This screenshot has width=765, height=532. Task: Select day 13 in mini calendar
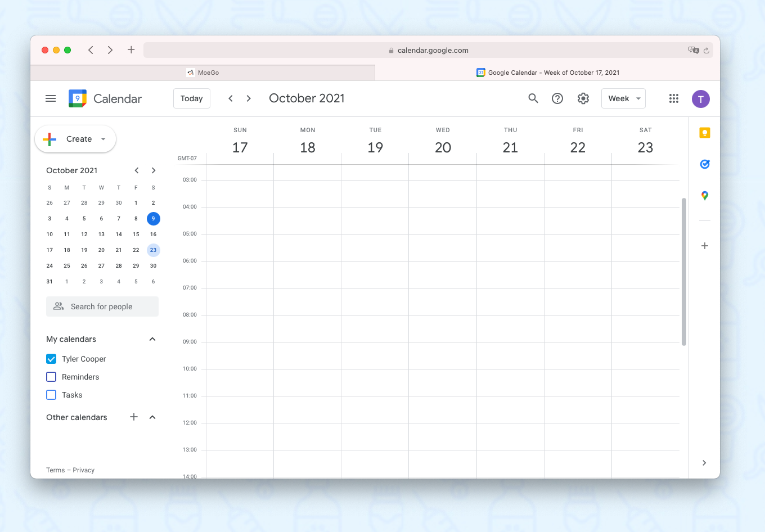tap(101, 235)
